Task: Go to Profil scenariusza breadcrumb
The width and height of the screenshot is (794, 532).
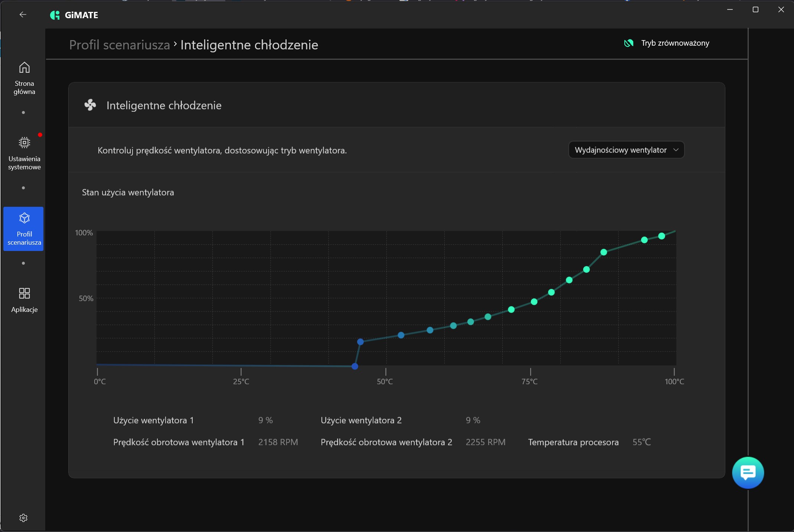Action: click(120, 45)
